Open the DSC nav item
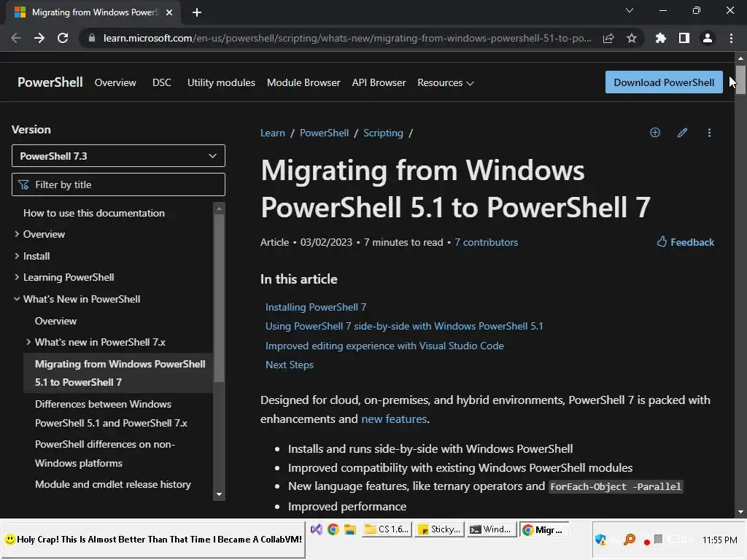The image size is (747, 560). pos(161,83)
